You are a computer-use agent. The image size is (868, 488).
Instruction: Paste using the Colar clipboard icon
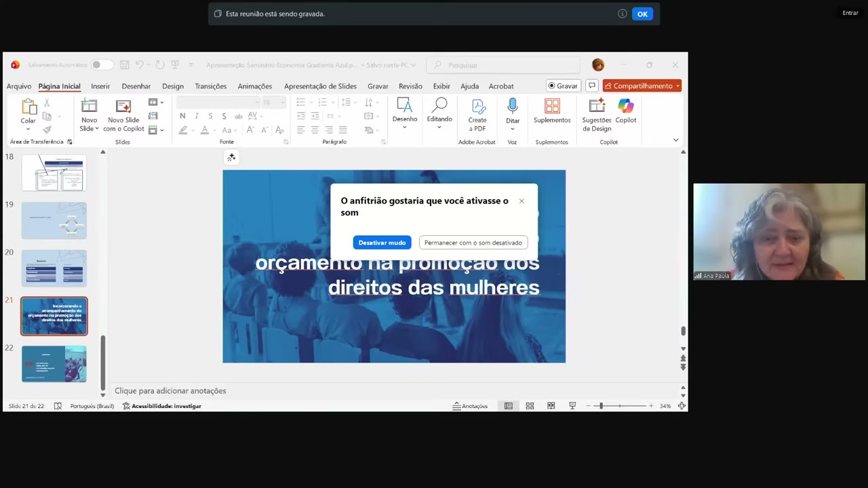28,107
